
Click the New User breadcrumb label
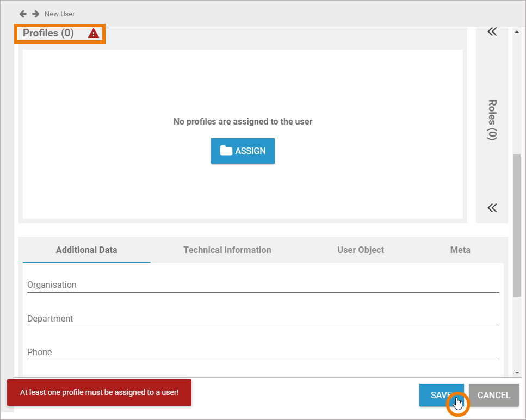click(60, 14)
